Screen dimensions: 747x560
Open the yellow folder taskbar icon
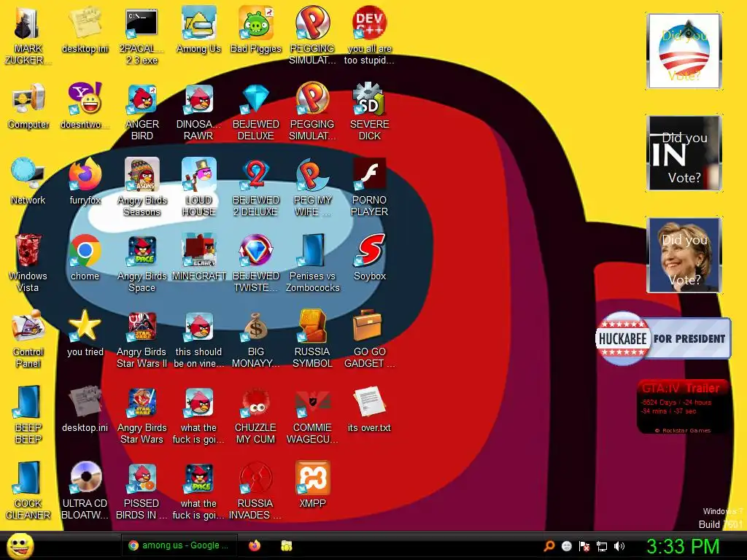point(286,545)
